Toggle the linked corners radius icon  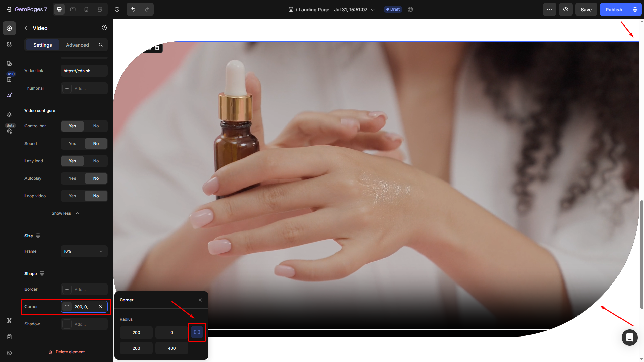coord(197,332)
